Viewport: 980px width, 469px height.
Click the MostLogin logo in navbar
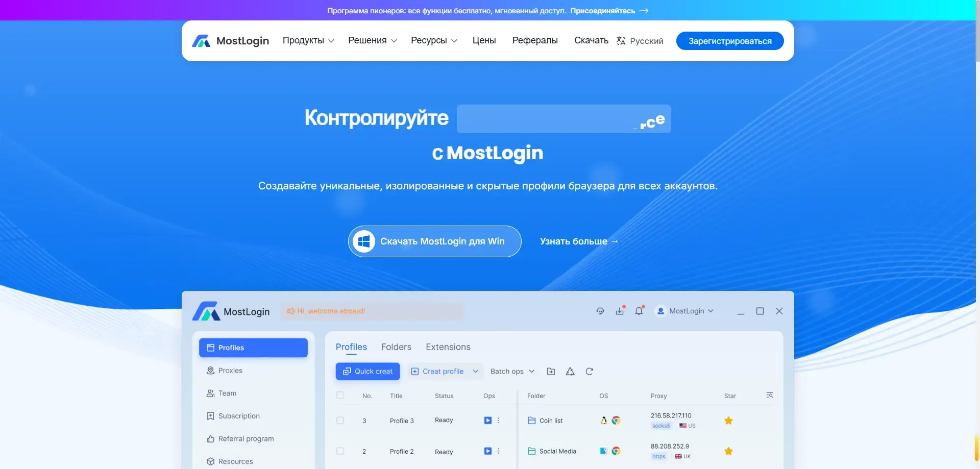click(x=230, y=41)
